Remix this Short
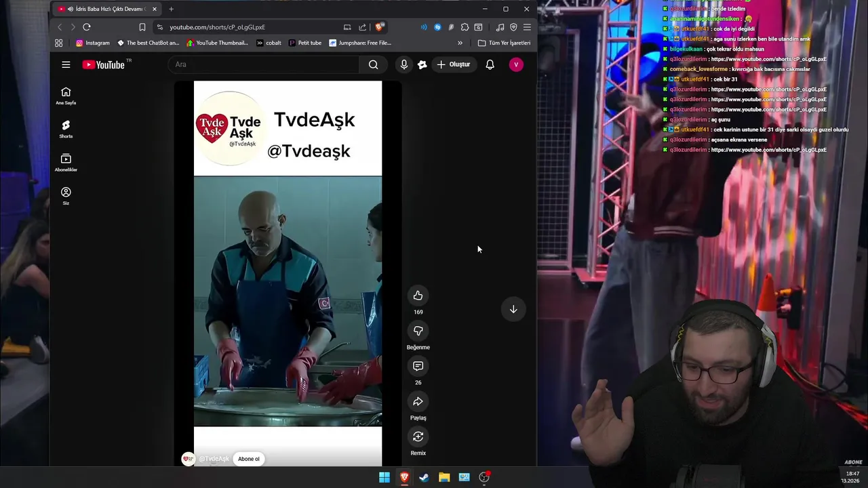Viewport: 868px width, 488px height. pyautogui.click(x=418, y=436)
